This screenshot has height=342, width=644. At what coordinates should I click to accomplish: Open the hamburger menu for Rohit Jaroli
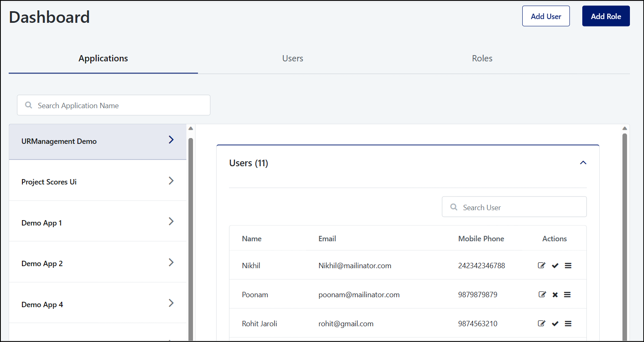coord(568,324)
